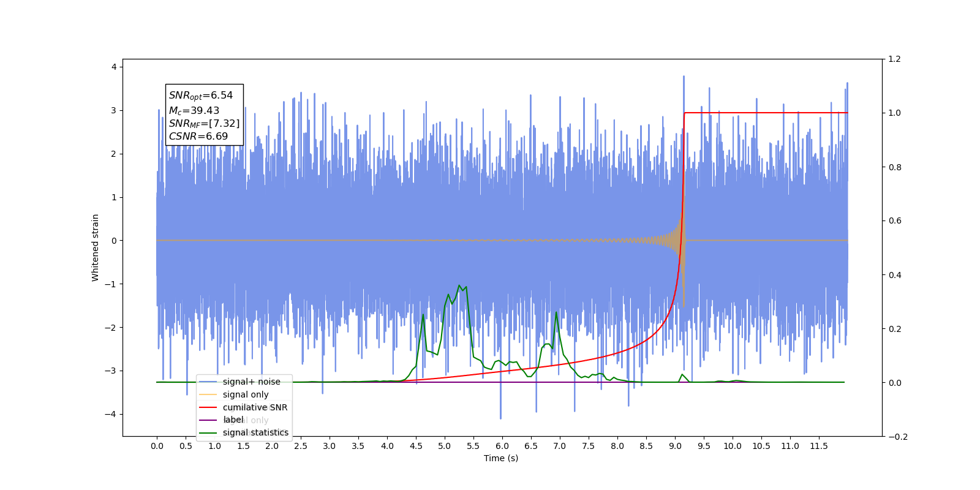The height and width of the screenshot is (490, 980).
Task: Click the x-axis tick label 7.5
Action: tap(589, 446)
